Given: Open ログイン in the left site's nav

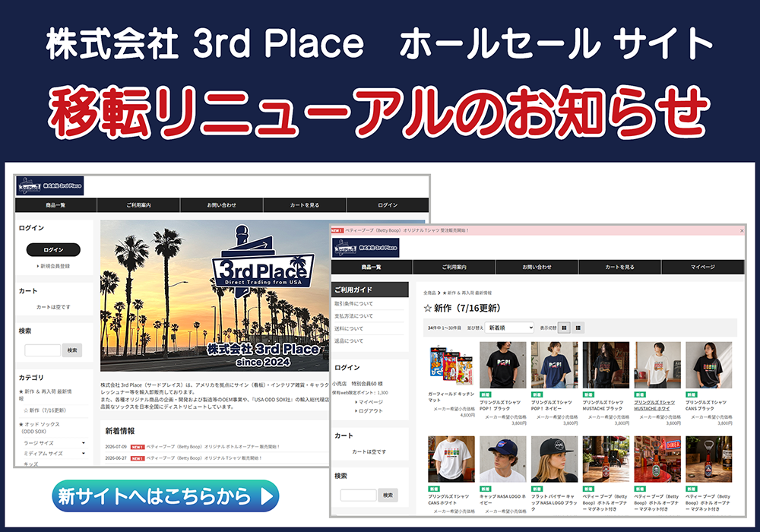Looking at the screenshot, I should pos(388,205).
